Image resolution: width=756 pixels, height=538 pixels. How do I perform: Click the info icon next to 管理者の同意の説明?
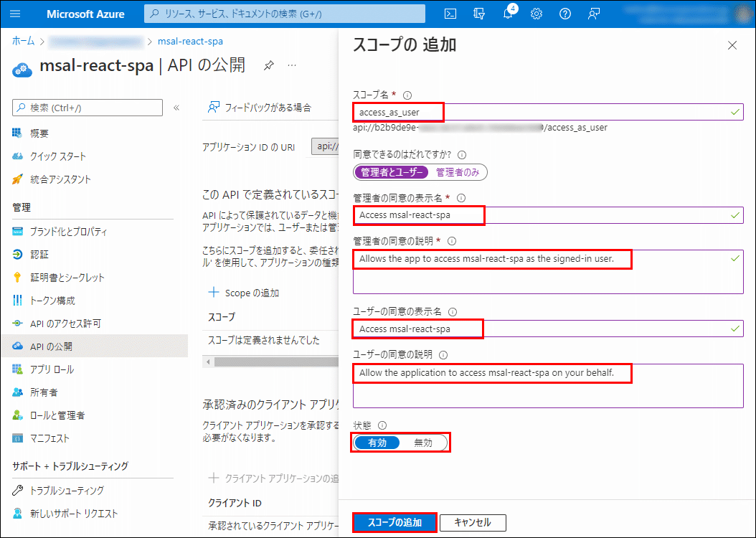point(452,241)
